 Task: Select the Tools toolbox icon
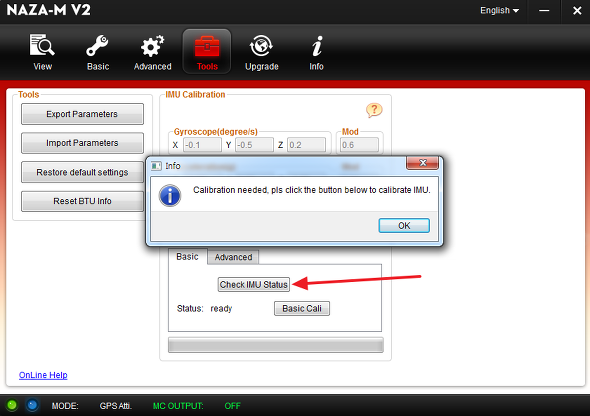coord(207,52)
